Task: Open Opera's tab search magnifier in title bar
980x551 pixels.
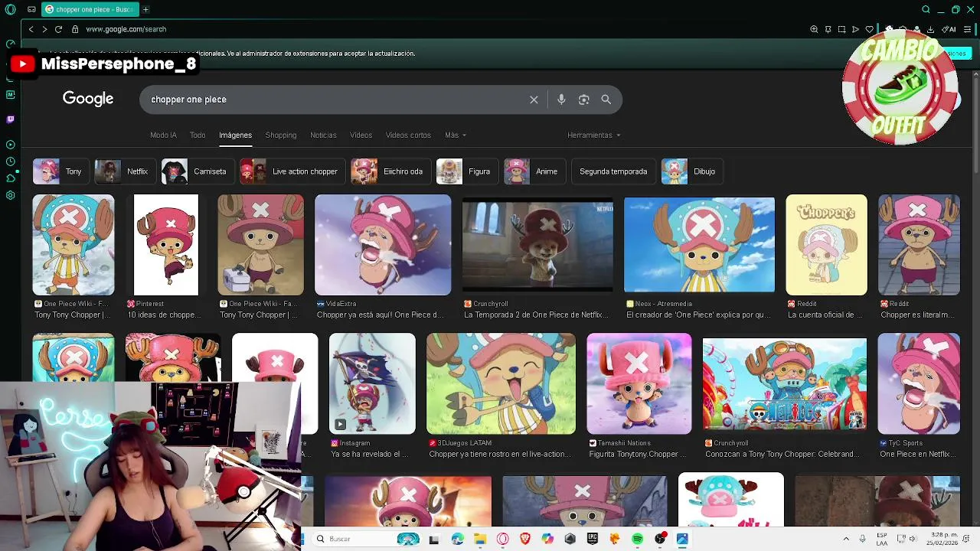Action: [926, 9]
